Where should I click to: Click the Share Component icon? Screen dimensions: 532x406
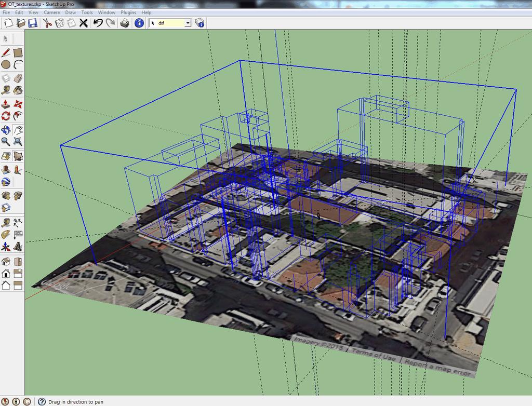pyautogui.click(x=6, y=208)
